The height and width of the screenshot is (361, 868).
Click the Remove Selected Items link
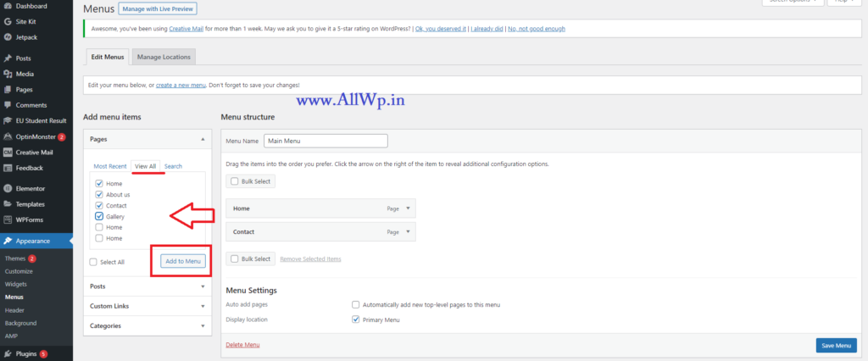click(310, 258)
